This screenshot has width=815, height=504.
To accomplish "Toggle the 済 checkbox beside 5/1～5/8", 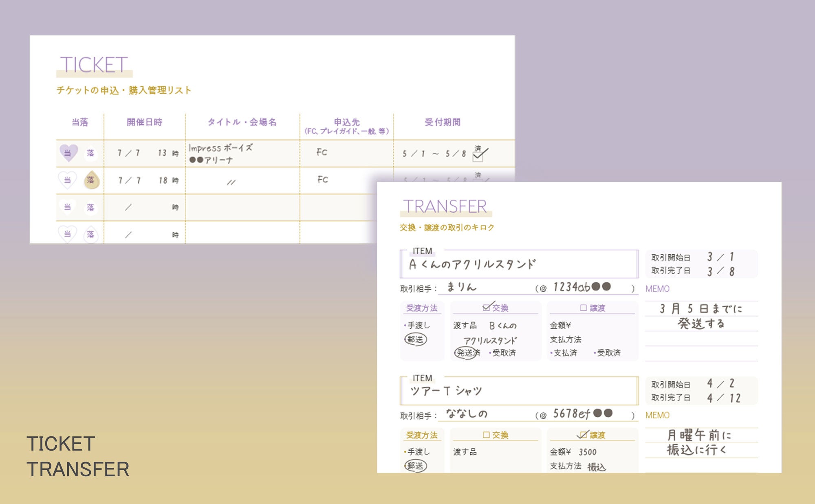I will (x=478, y=156).
